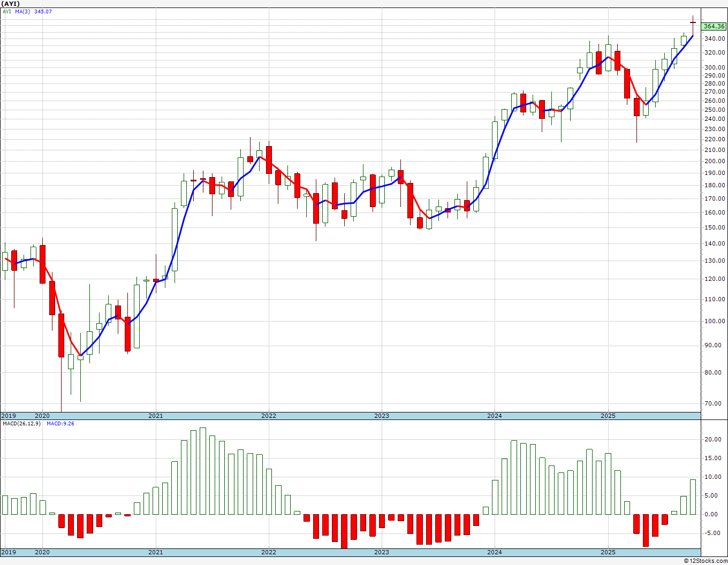Click the MACD:9.26 value readout

[x=60, y=424]
